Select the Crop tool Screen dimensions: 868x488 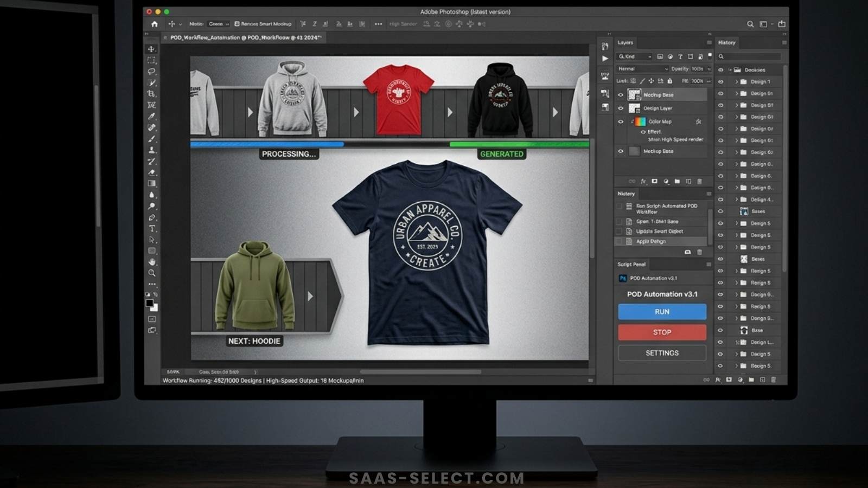click(152, 94)
